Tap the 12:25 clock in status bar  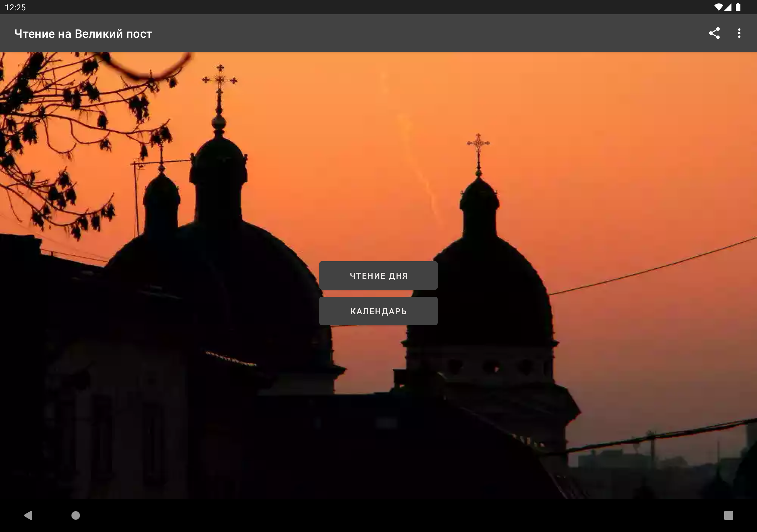click(15, 7)
